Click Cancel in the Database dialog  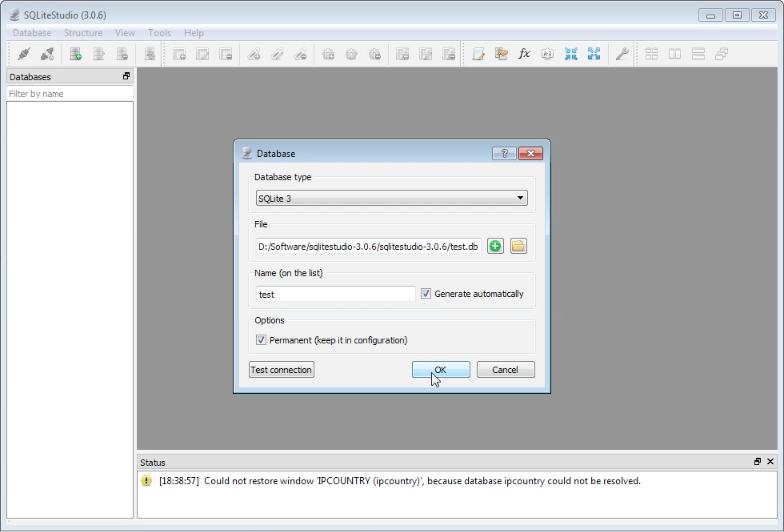pos(506,370)
